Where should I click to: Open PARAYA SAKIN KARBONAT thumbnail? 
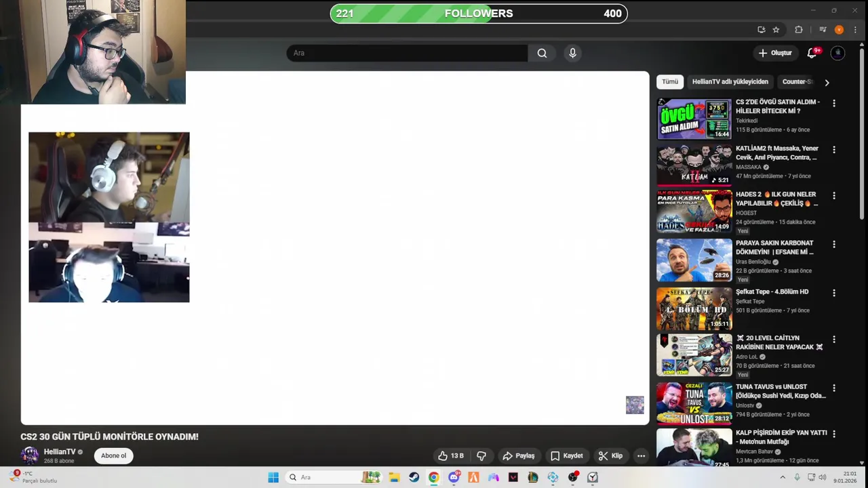point(694,260)
